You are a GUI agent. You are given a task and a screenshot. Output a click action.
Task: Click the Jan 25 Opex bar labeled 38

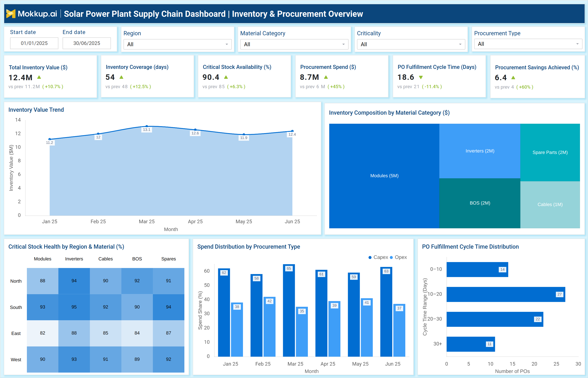click(x=237, y=329)
